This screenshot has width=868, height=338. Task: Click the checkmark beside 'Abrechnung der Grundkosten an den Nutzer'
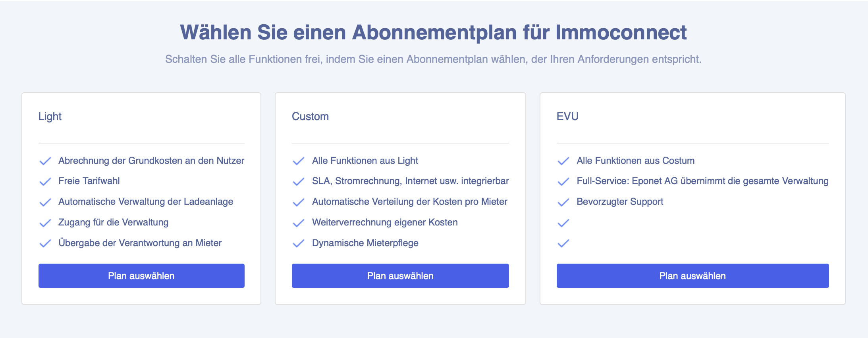45,161
